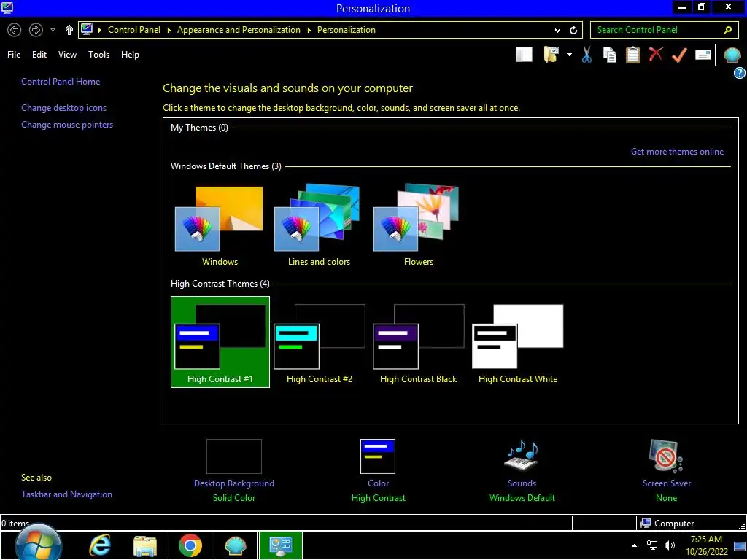This screenshot has width=747, height=560.
Task: Open File Explorer from taskbar
Action: (145, 545)
